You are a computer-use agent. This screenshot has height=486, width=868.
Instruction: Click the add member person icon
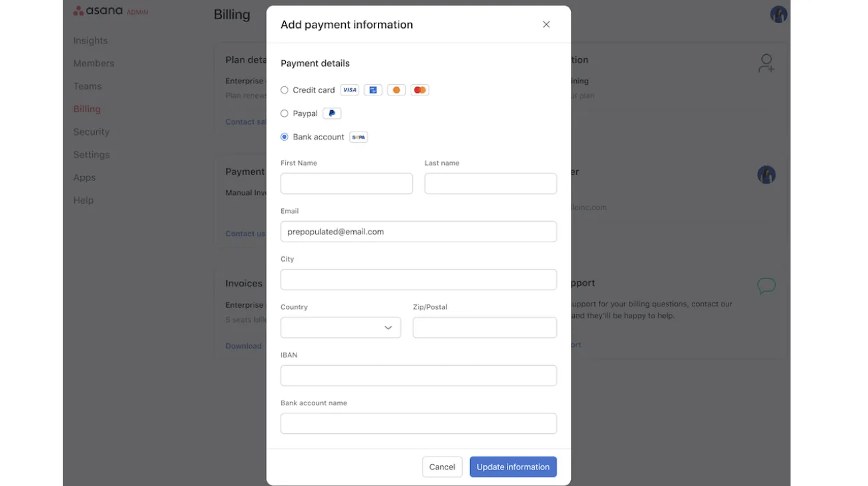[x=766, y=63]
